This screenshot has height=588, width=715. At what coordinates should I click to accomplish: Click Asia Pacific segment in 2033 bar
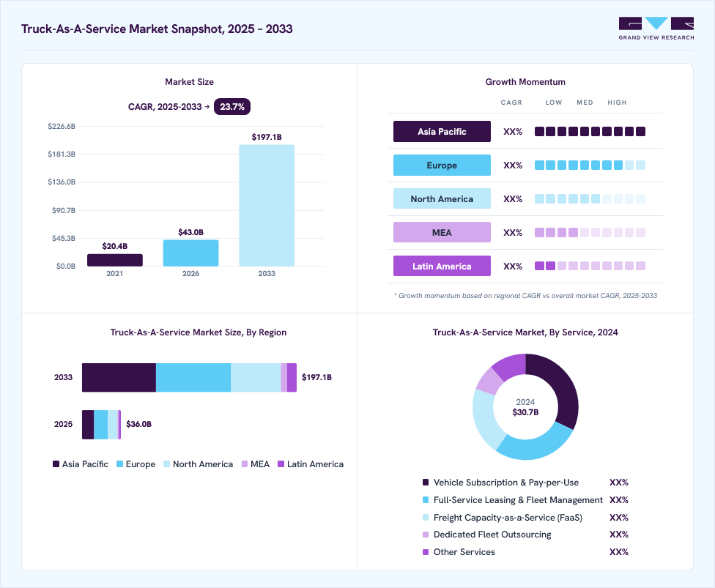[x=119, y=377]
